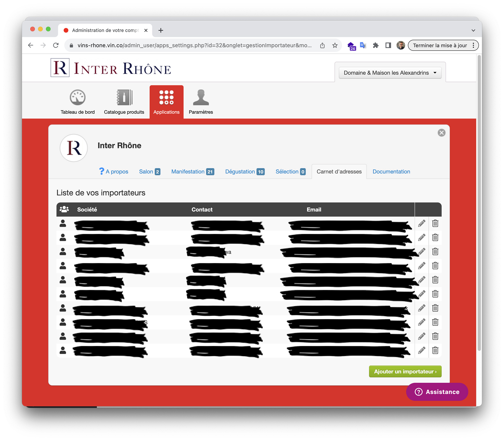Edit the ninth importer row with the pencil
Screen dimensions: 504x441
[421, 336]
